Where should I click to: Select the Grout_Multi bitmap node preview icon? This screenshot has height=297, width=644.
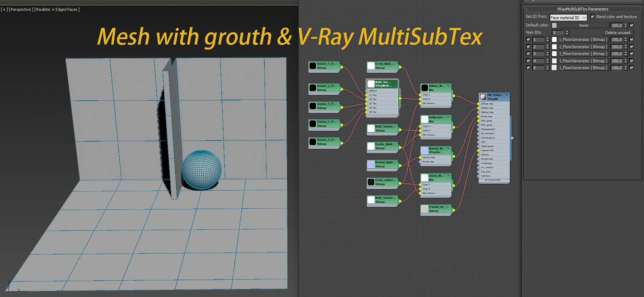371,66
